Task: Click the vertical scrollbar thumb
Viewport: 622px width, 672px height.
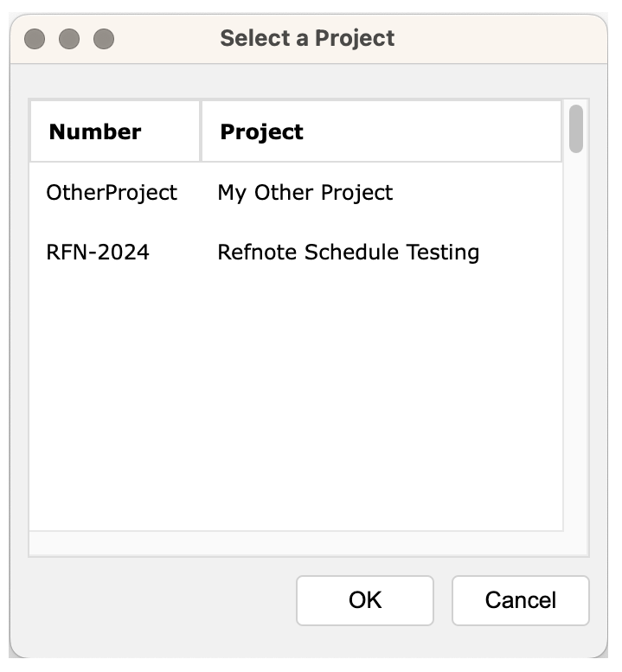Action: pos(576,129)
